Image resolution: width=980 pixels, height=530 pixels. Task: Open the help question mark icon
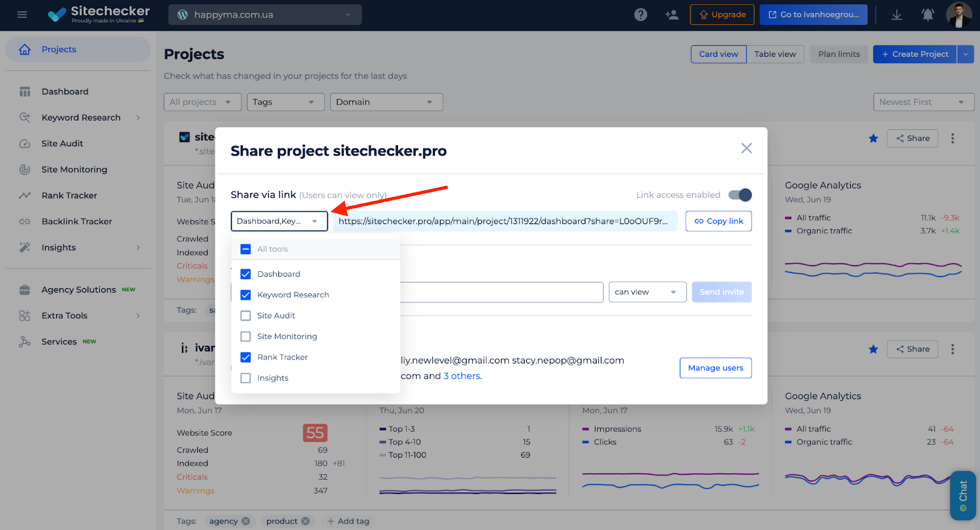point(641,15)
